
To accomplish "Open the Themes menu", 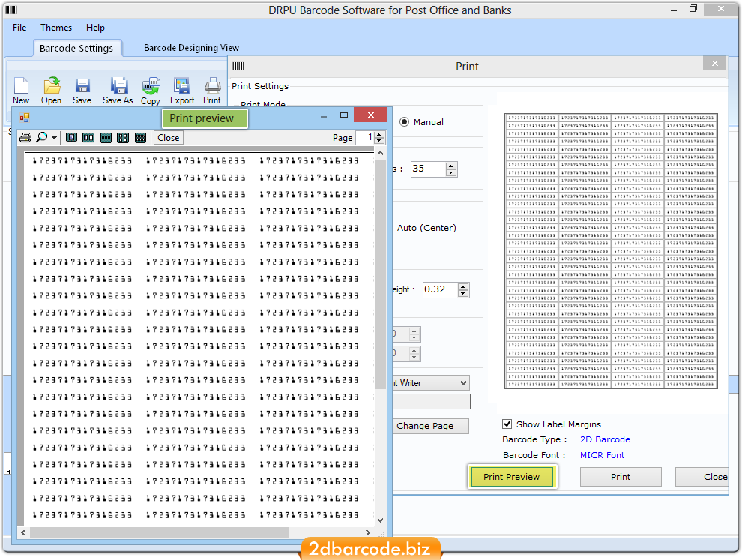I will pyautogui.click(x=56, y=28).
